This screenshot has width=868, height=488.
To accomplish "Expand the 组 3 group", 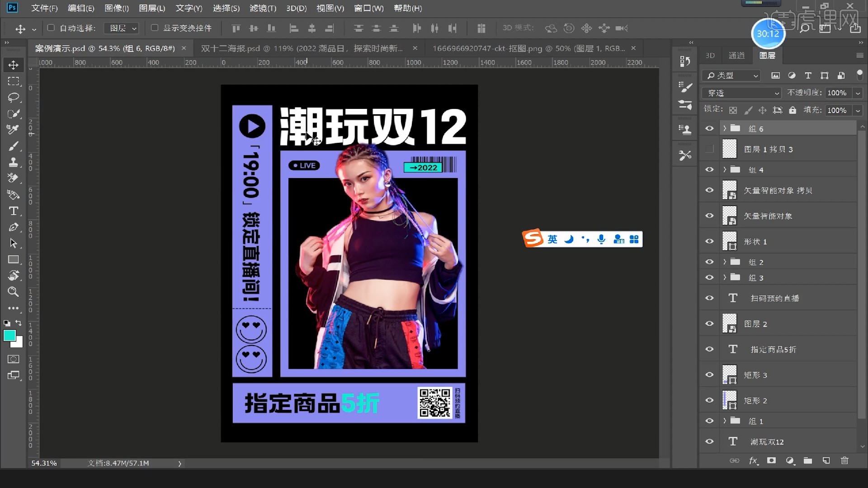I will click(725, 277).
